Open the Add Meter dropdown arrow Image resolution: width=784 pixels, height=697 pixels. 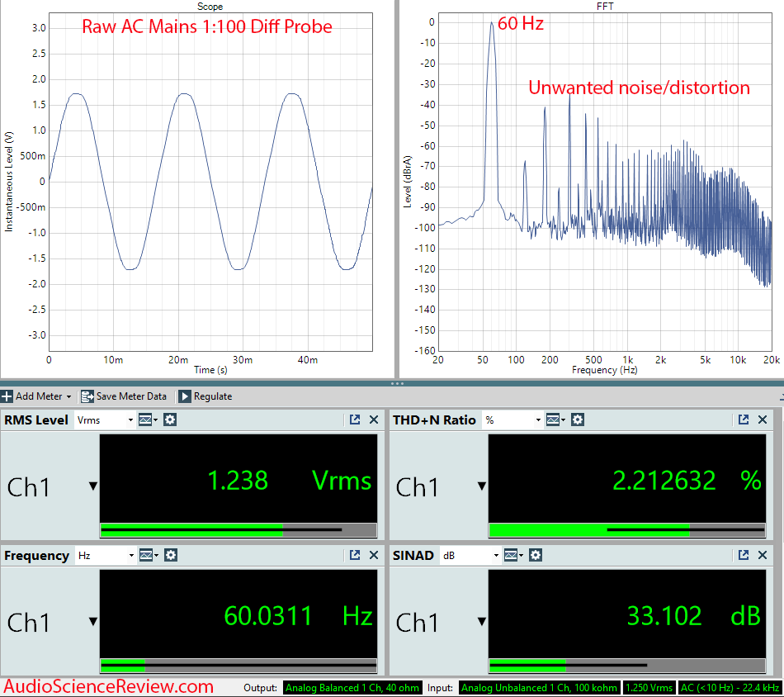[x=69, y=396]
